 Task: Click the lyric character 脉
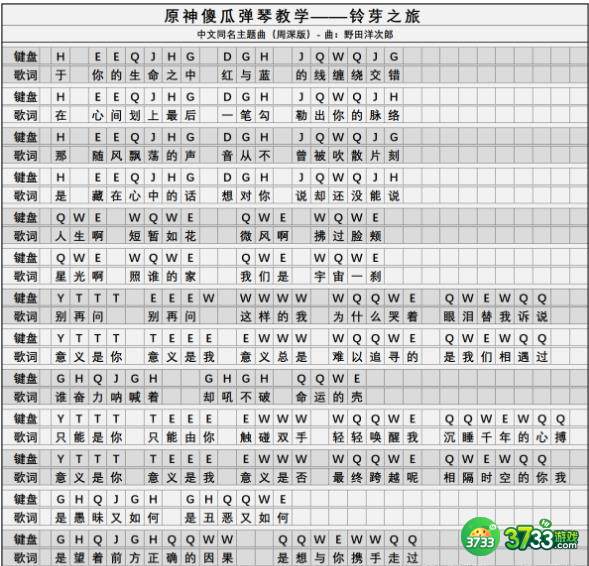(x=375, y=116)
